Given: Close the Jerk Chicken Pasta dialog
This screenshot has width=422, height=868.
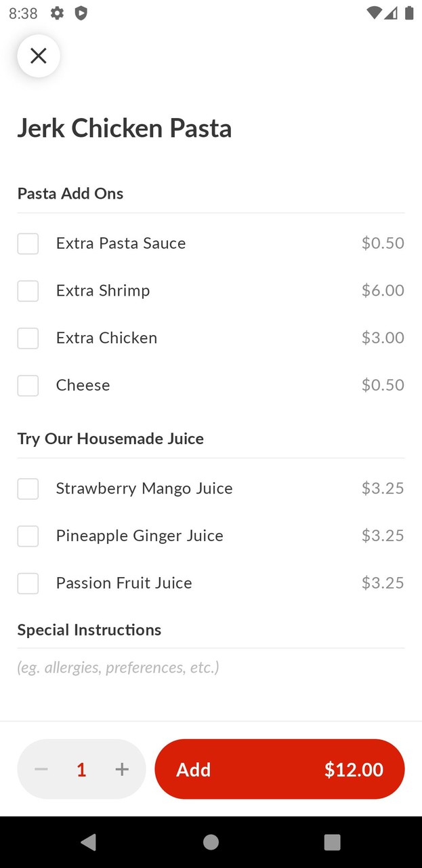Looking at the screenshot, I should [x=39, y=56].
